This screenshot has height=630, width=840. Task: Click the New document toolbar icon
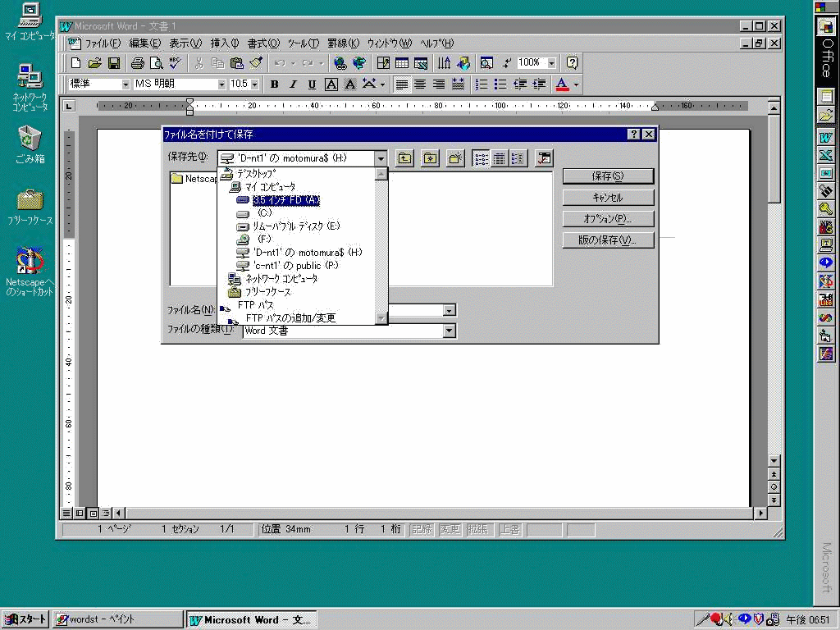pyautogui.click(x=75, y=63)
